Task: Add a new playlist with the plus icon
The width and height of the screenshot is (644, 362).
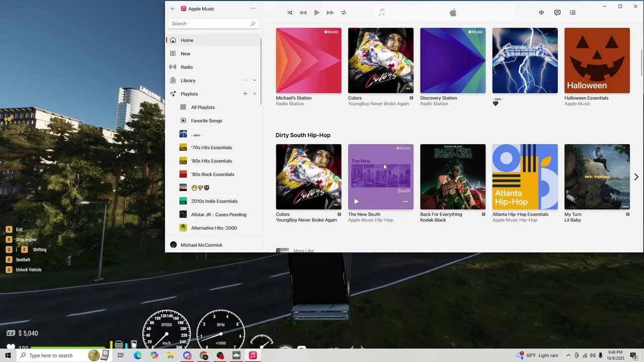Action: (x=245, y=94)
